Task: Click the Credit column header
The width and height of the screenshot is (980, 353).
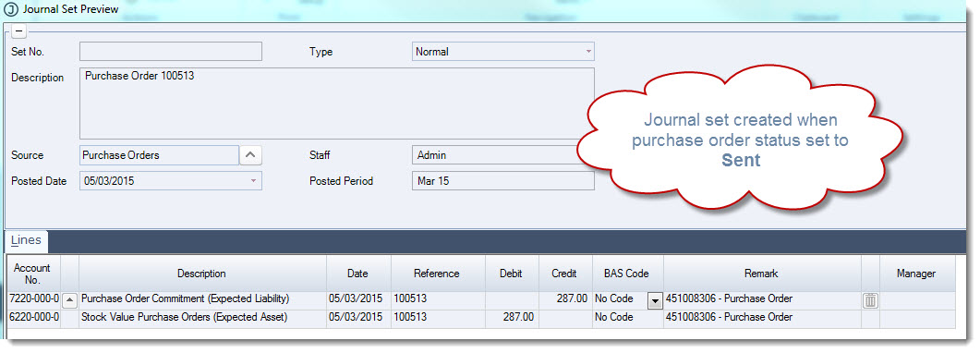Action: click(565, 274)
